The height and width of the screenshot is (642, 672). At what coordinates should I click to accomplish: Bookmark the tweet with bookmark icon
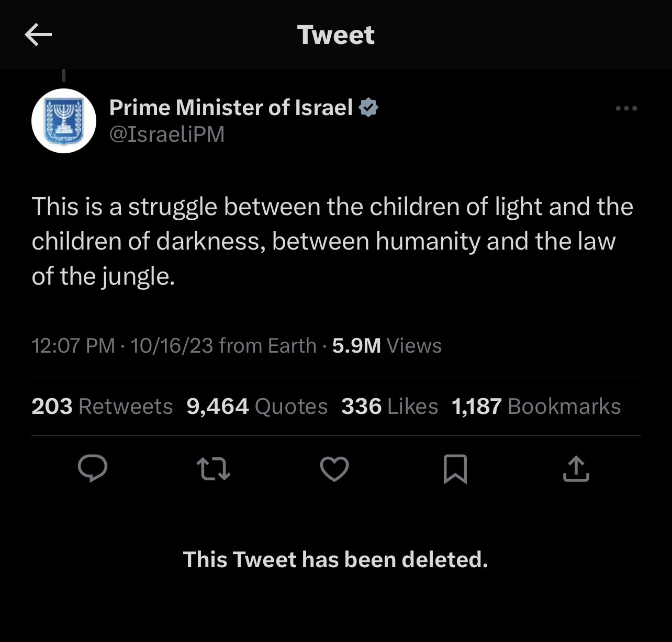click(x=455, y=469)
